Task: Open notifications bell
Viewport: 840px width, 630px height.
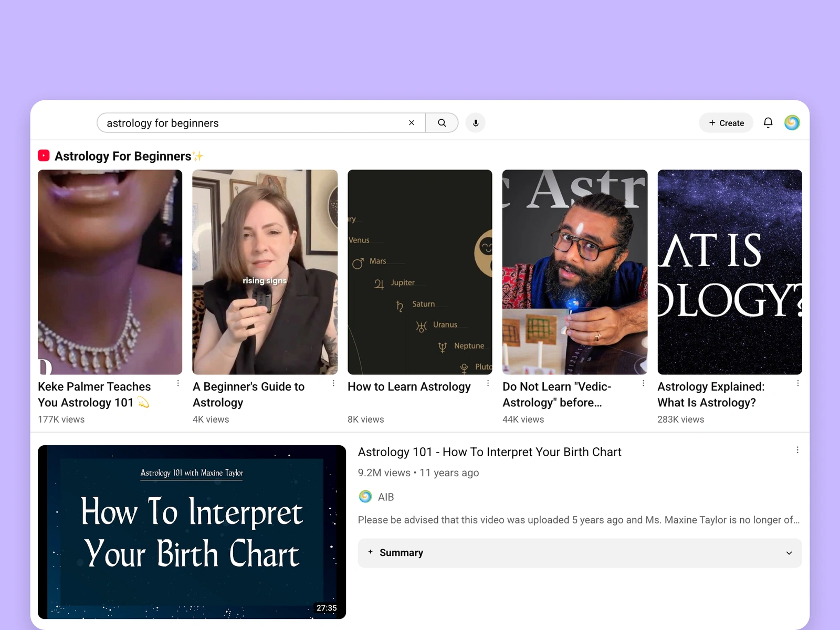Action: 768,123
